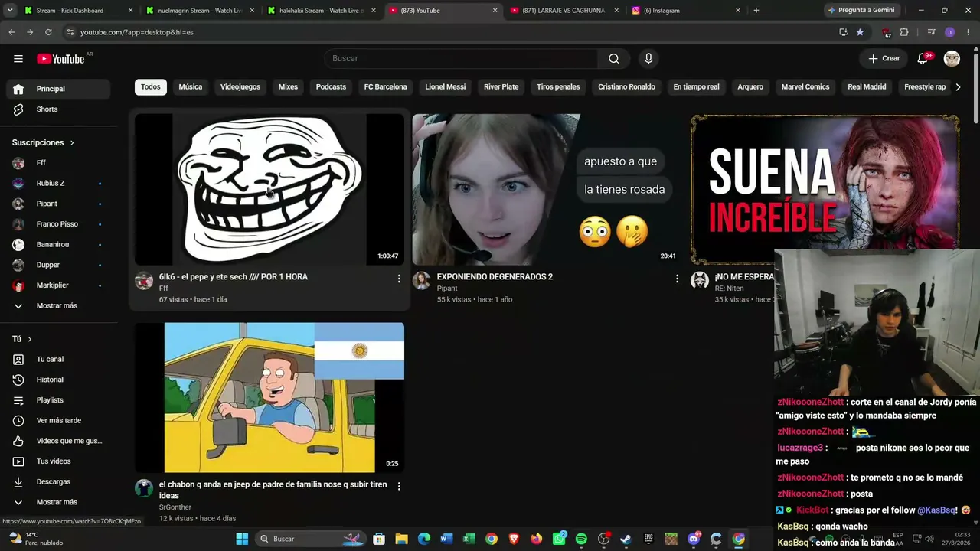This screenshot has width=980, height=551.
Task: Open options menu for EXPONIENDO DEGENERADOS 2
Action: pos(677,279)
